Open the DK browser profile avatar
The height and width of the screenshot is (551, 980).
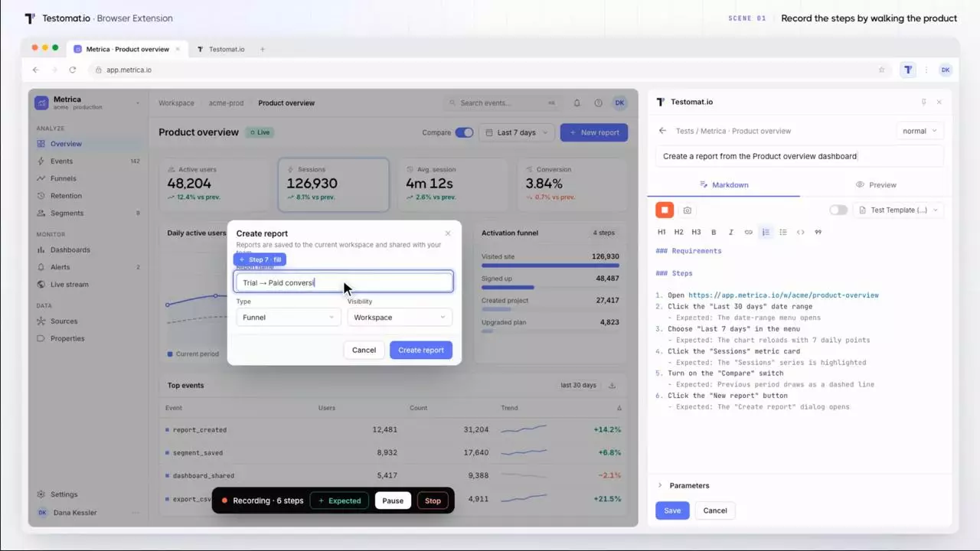(x=946, y=70)
